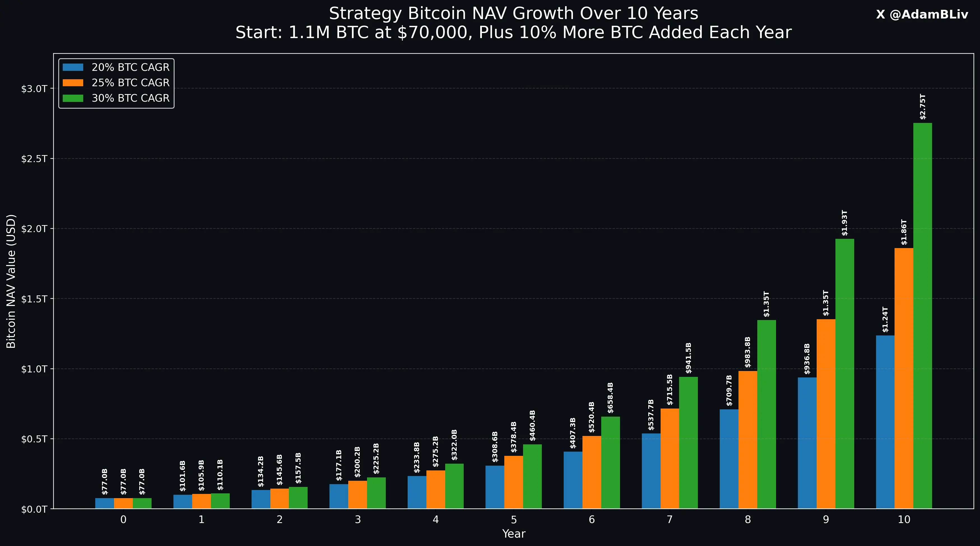
Task: Click the blue Year 7 bar labeled $537.7B
Action: pyautogui.click(x=651, y=471)
